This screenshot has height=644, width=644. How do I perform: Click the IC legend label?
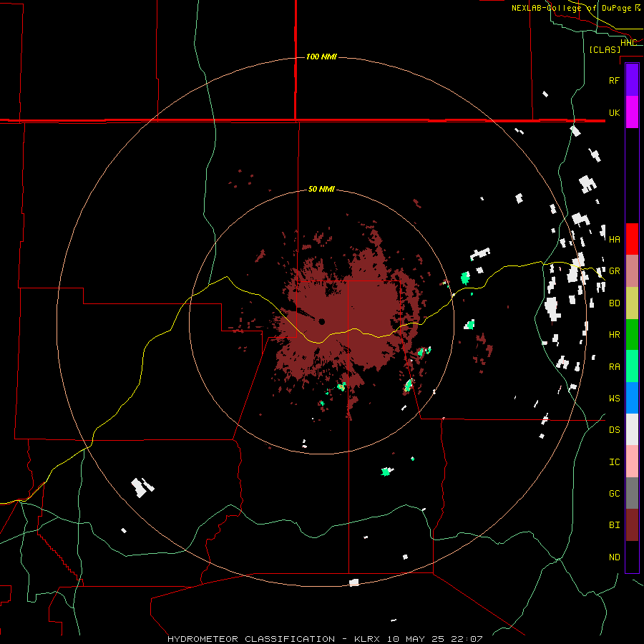(614, 462)
